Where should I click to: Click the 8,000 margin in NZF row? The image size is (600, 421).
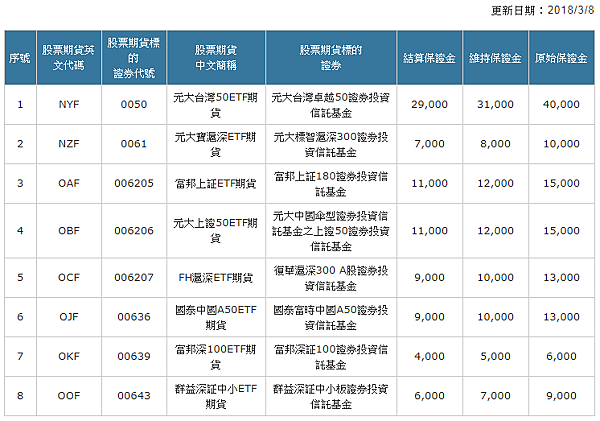(x=495, y=144)
